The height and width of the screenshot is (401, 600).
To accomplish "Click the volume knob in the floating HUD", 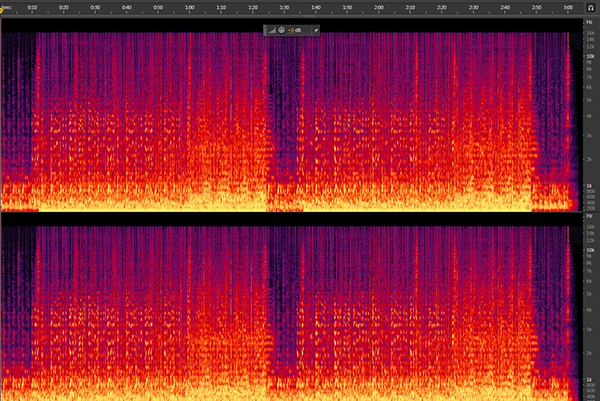I will pos(281,30).
